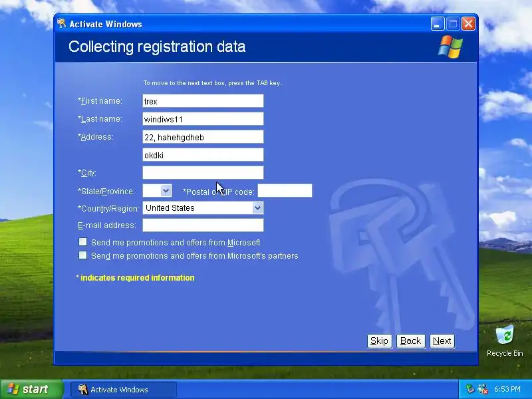532x399 pixels.
Task: Click the TAB key instruction text
Action: click(x=213, y=83)
